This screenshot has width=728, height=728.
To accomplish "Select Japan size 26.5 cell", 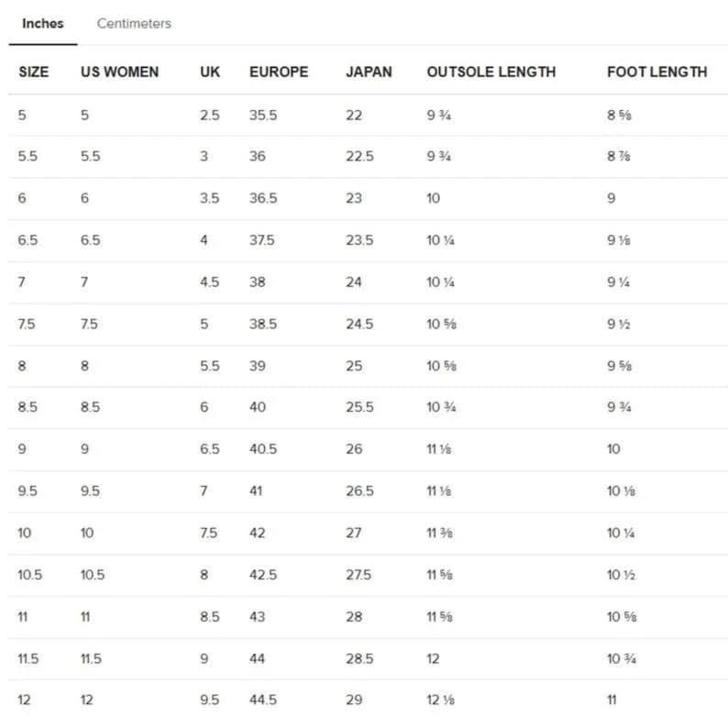I will [x=359, y=491].
